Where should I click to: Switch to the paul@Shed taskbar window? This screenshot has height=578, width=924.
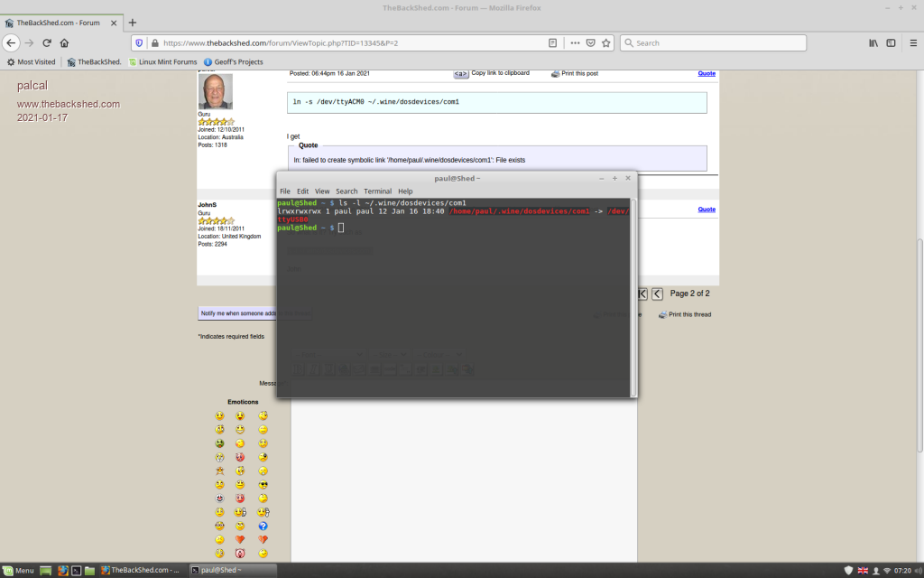click(x=217, y=570)
